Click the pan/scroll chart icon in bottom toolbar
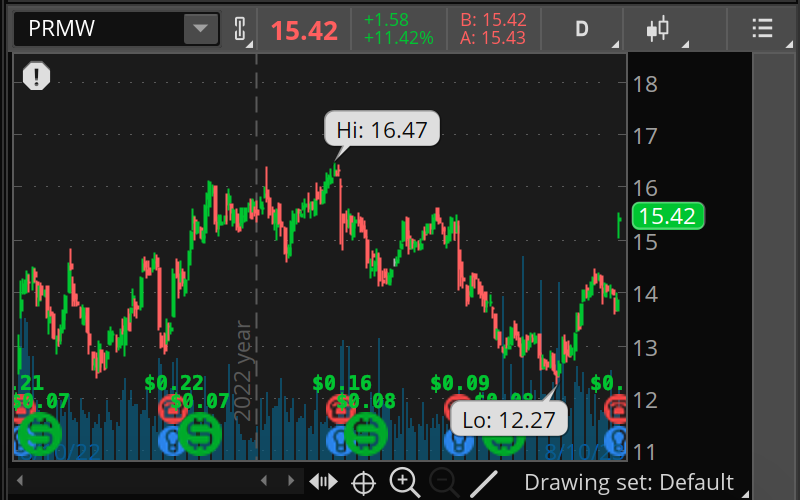Viewport: 800px width, 500px height. (323, 482)
